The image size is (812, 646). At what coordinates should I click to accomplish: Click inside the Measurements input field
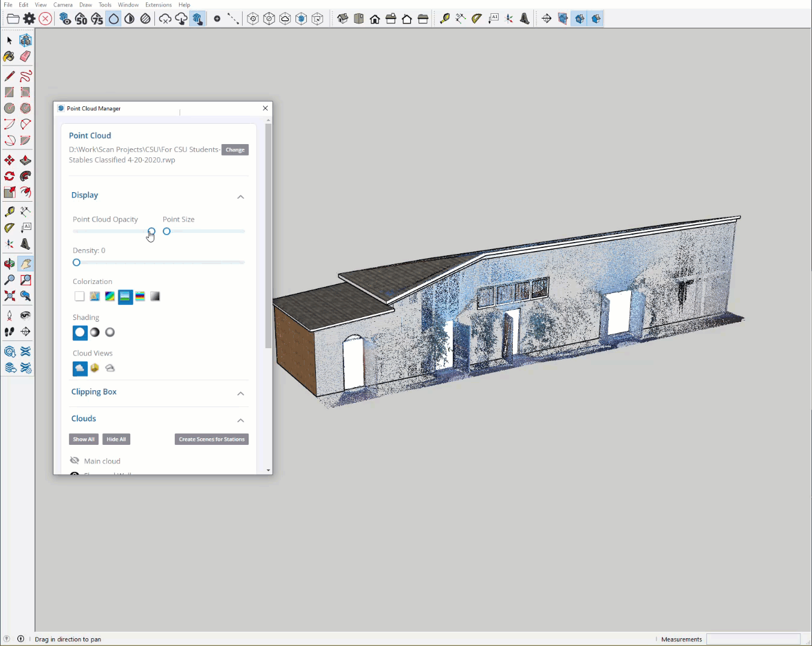point(754,639)
